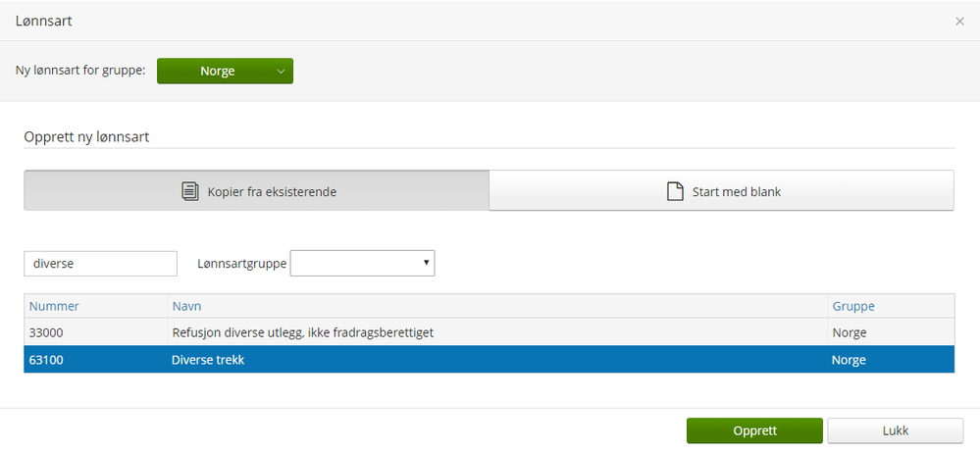Select the Diverse trekk row
The height and width of the screenshot is (453, 980).
tap(208, 360)
